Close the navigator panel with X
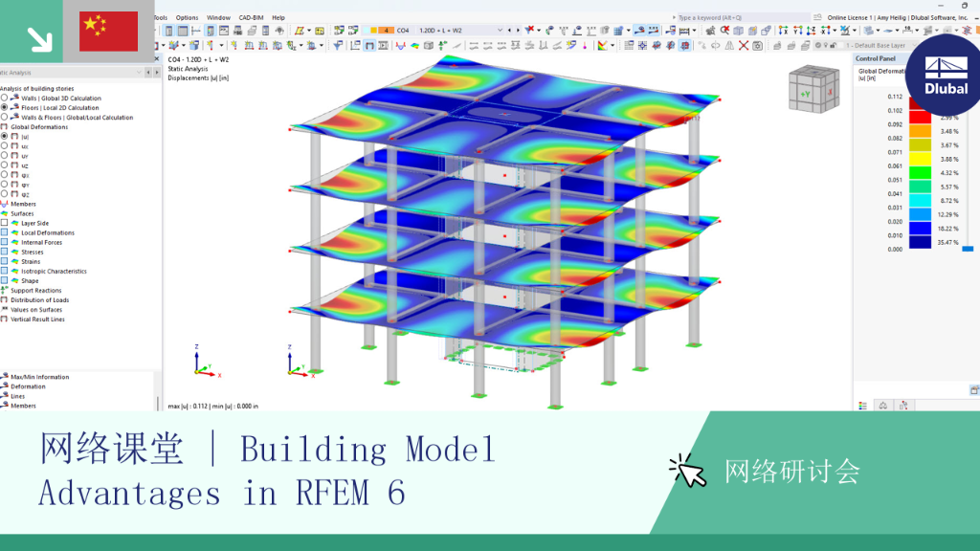 [157, 58]
